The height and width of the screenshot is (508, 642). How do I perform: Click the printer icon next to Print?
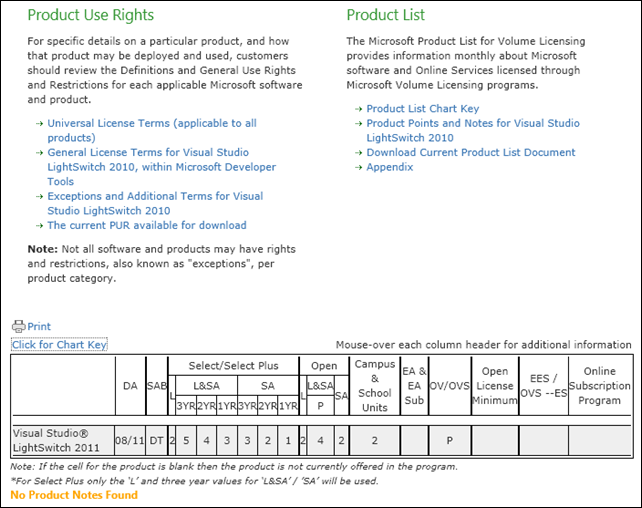coord(18,326)
